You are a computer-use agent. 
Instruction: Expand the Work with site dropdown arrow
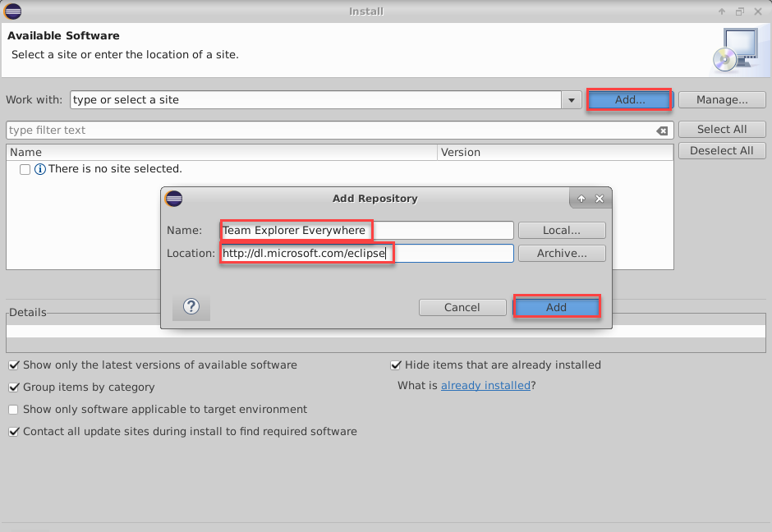tap(571, 100)
